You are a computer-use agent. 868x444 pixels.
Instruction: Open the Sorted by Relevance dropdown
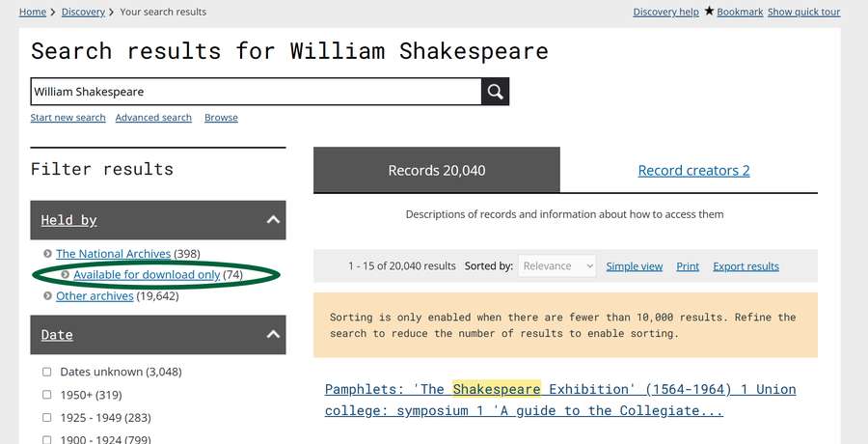point(556,266)
